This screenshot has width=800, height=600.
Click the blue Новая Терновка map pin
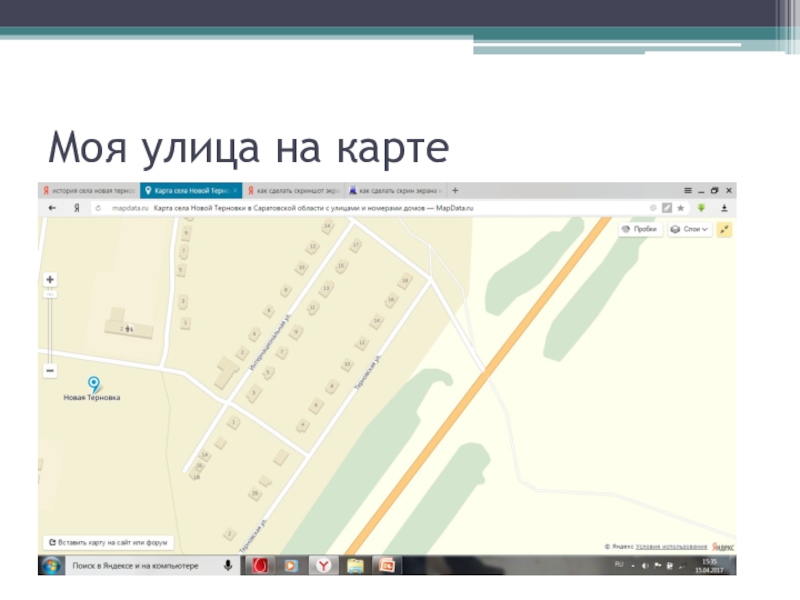pos(93,383)
